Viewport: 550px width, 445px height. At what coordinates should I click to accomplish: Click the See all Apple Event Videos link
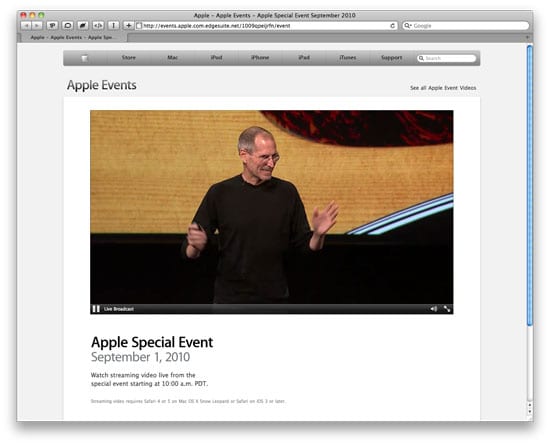pos(443,88)
